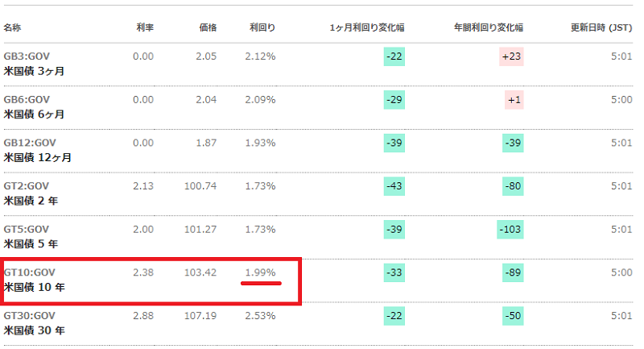
Task: Click the GB12:GOV -39 yearly change badge
Action: click(513, 143)
